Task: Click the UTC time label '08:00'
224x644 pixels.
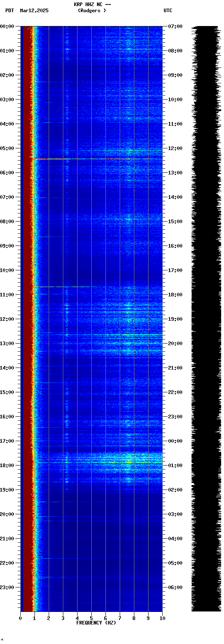Action: (175, 51)
